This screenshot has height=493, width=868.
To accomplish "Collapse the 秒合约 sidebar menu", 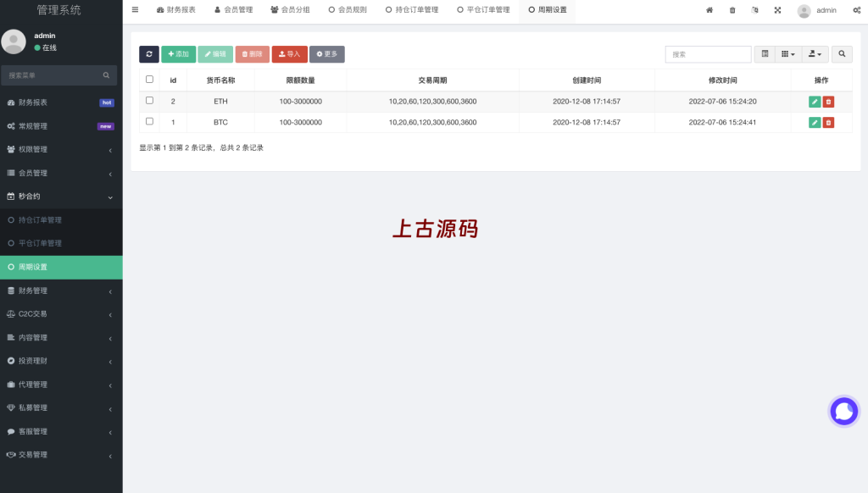I will (61, 197).
